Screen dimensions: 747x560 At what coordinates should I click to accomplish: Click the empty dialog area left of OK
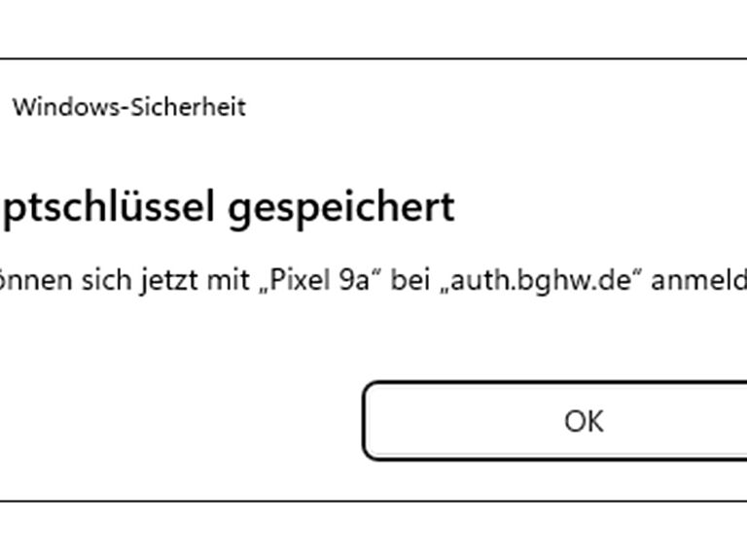point(175,421)
